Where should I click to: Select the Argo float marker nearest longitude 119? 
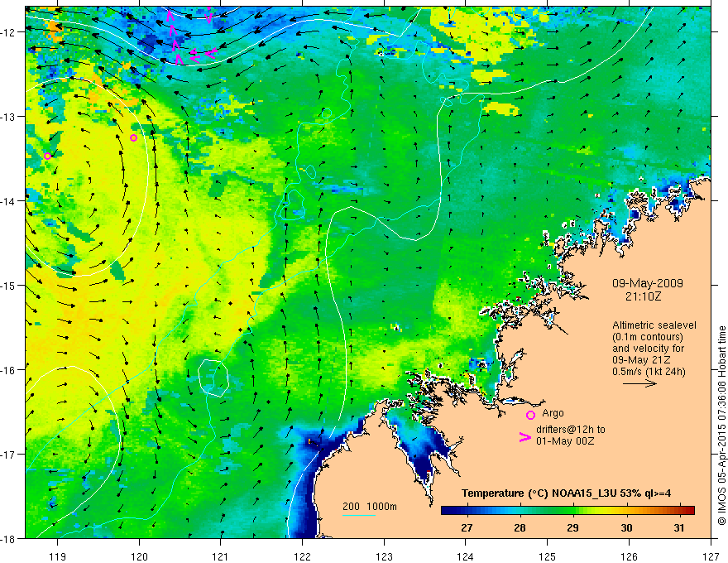point(47,156)
